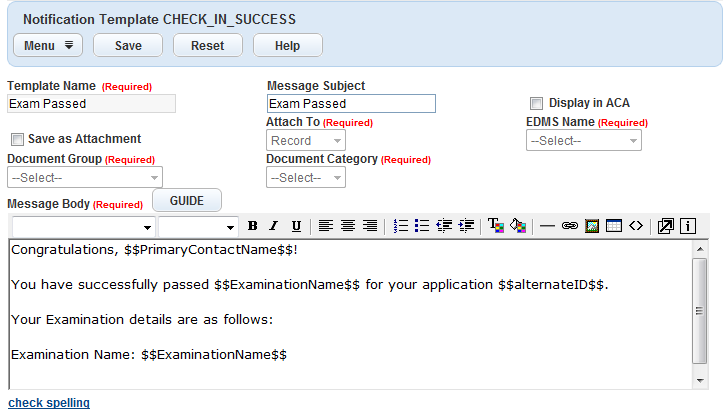The height and width of the screenshot is (414, 725).
Task: Click the check spelling link
Action: [49, 403]
